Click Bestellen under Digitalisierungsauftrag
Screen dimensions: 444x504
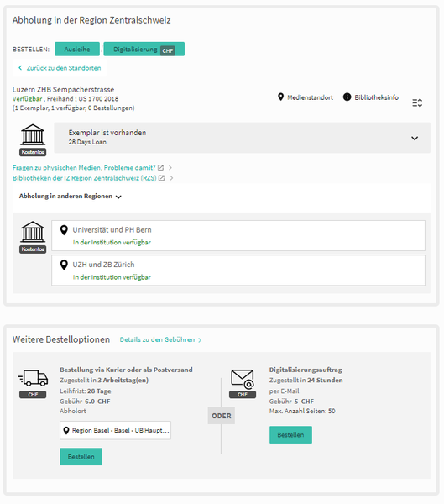pos(290,434)
